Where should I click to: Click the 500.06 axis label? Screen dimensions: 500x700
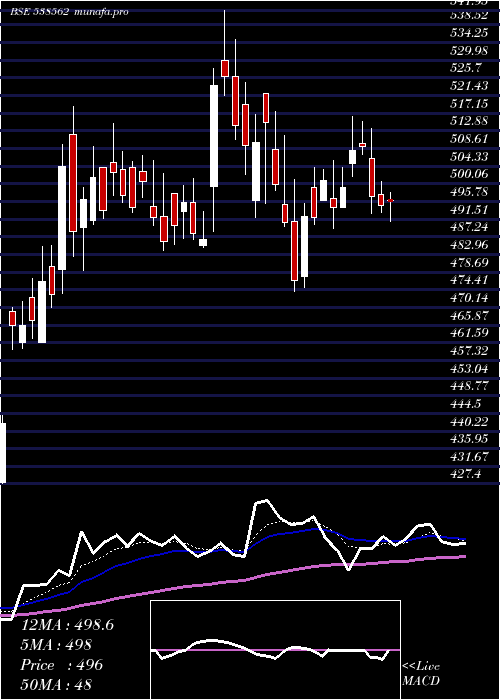(469, 174)
